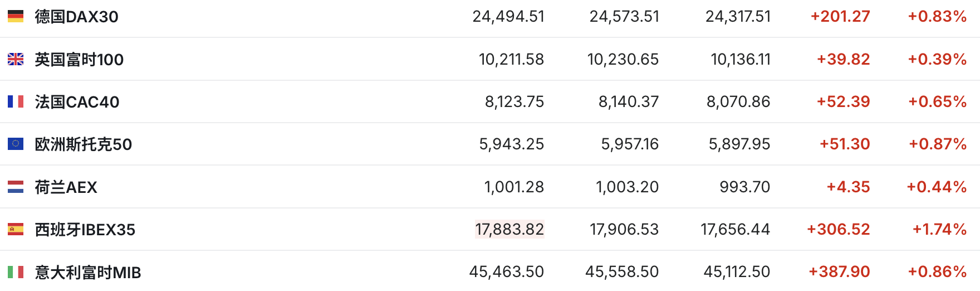Select the 意大利富时MIB index name
This screenshot has width=980, height=291.
[87, 273]
